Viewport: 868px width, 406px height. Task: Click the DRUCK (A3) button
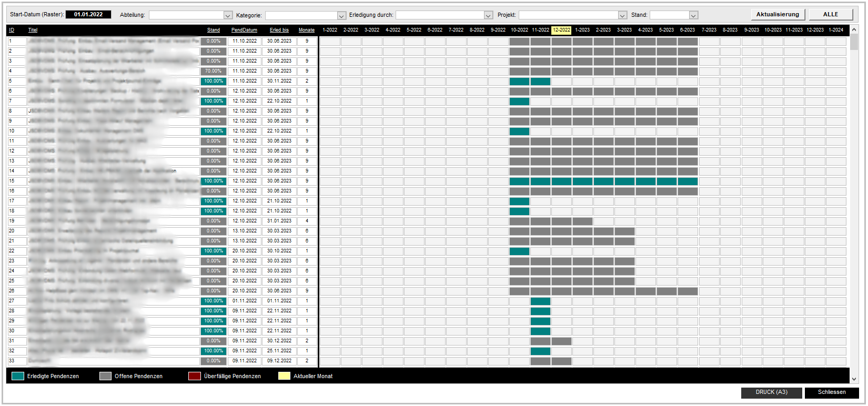(x=771, y=392)
